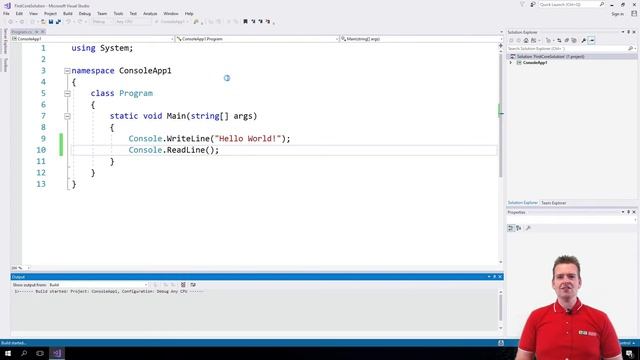Toggle Preview Selected Items in Solution Explorer

pyautogui.click(x=592, y=40)
